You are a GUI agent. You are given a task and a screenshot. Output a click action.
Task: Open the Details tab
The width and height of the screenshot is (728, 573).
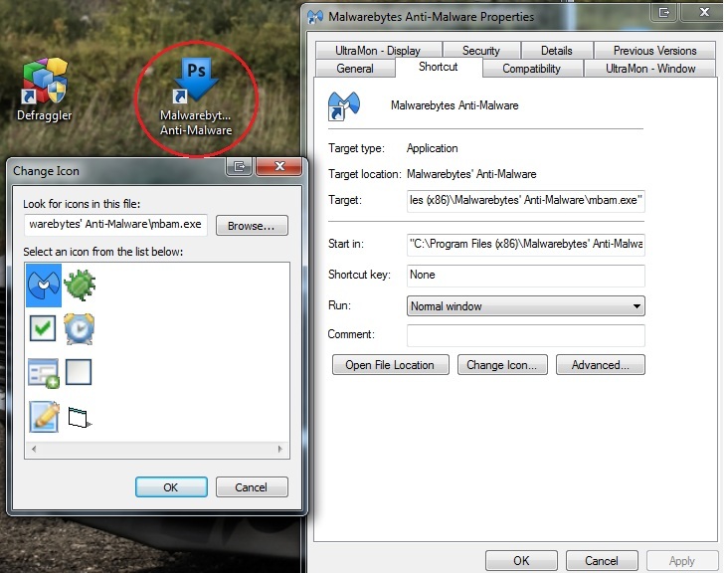tap(557, 50)
